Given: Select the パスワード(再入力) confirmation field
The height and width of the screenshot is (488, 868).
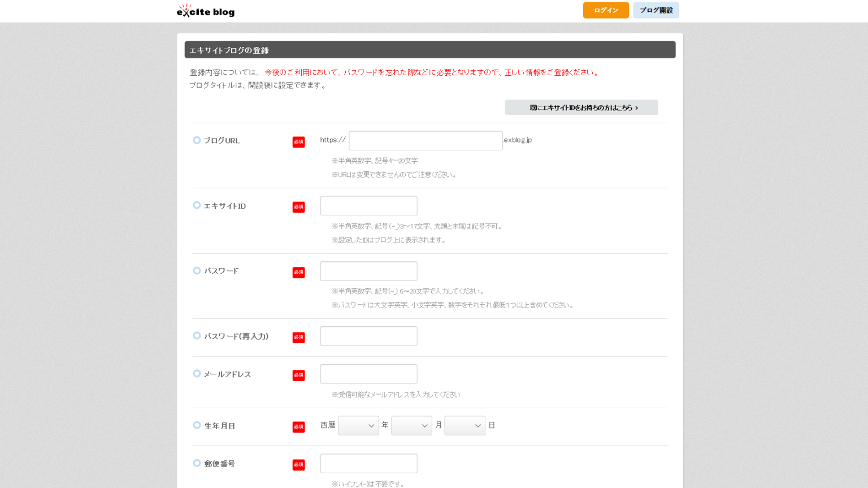Looking at the screenshot, I should point(368,336).
